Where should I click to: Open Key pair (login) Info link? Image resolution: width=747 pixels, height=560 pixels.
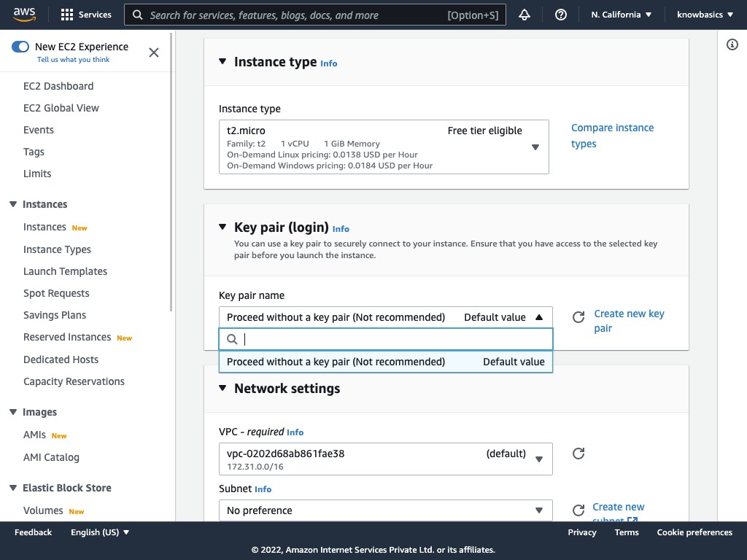tap(341, 229)
